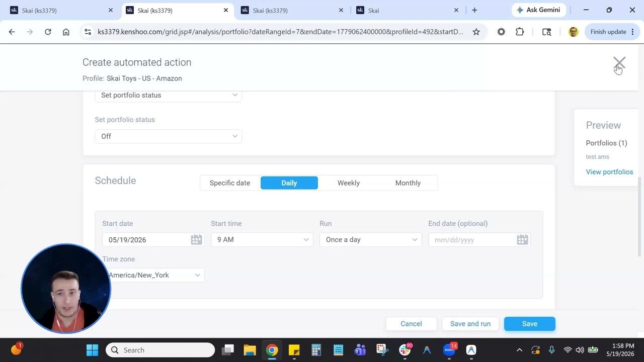The height and width of the screenshot is (362, 644).
Task: Click the Save and run button
Action: tap(470, 324)
